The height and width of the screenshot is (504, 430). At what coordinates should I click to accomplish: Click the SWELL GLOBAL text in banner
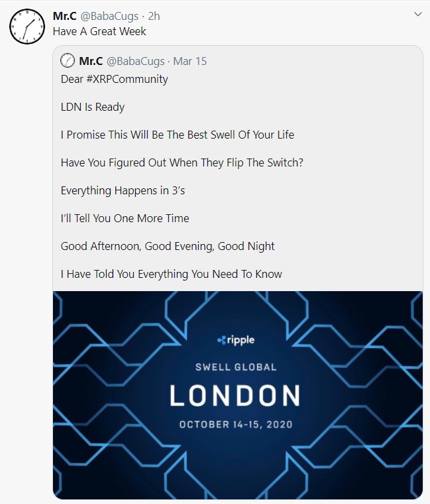(235, 367)
